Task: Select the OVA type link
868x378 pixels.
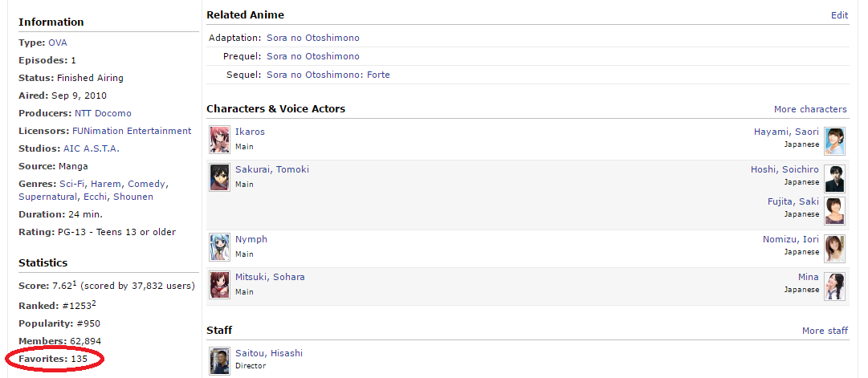Action: coord(58,43)
